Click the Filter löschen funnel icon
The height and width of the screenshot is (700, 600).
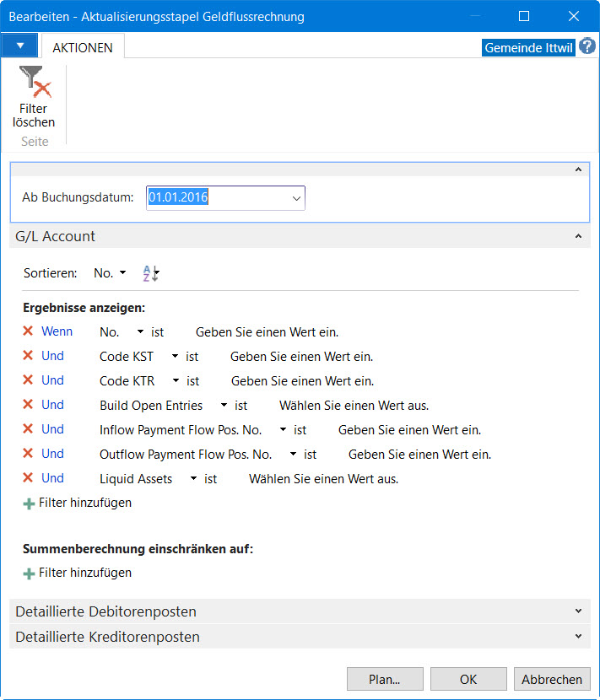pyautogui.click(x=35, y=82)
